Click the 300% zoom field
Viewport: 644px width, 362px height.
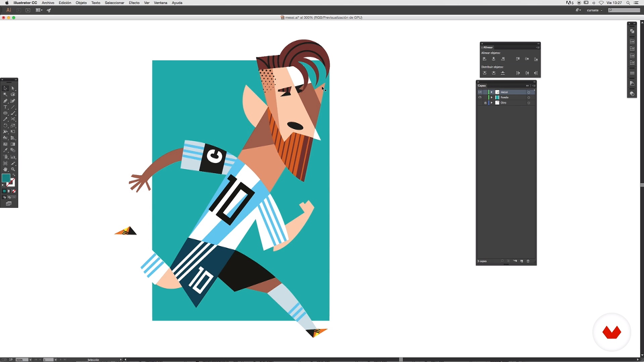pos(21,360)
